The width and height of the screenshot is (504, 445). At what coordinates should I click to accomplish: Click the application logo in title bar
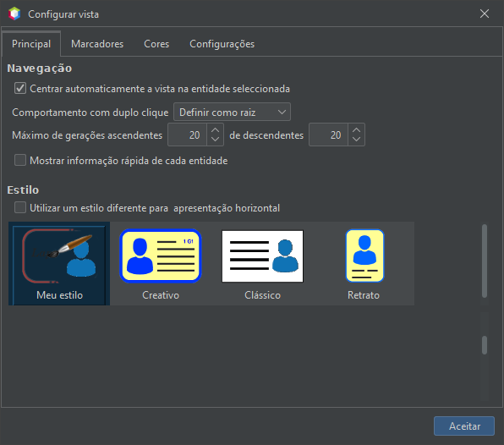pyautogui.click(x=14, y=14)
